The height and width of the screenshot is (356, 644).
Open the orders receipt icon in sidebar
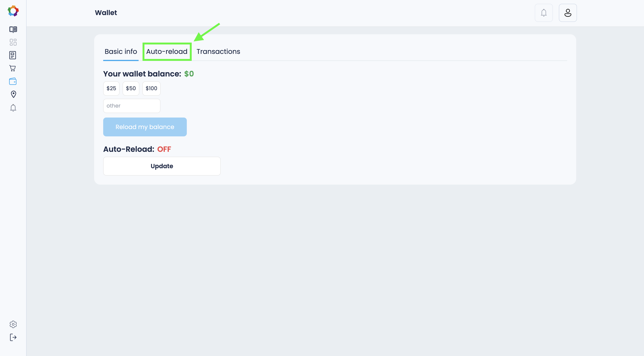pos(12,55)
